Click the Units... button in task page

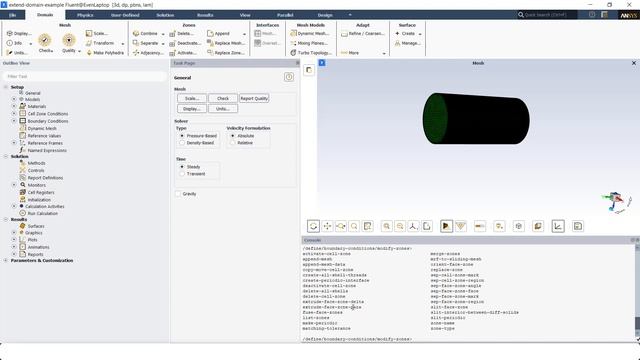(223, 109)
